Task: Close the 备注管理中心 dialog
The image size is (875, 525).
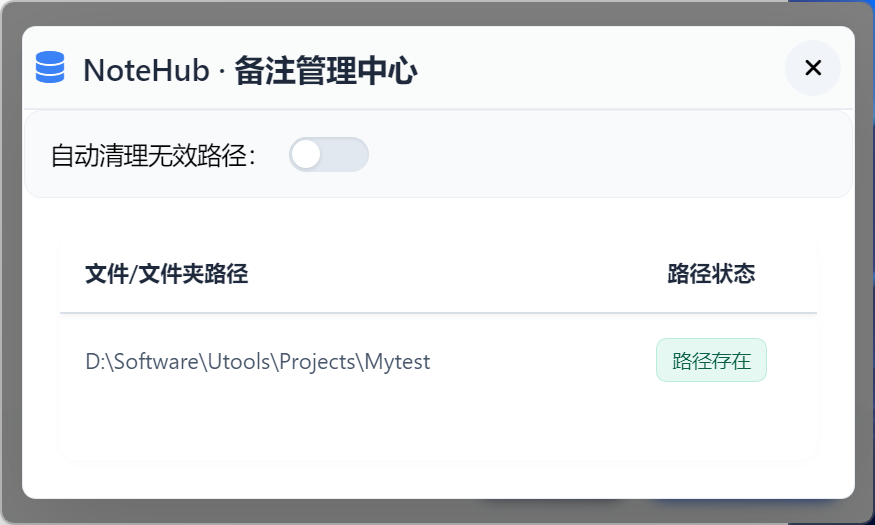Action: click(x=812, y=68)
